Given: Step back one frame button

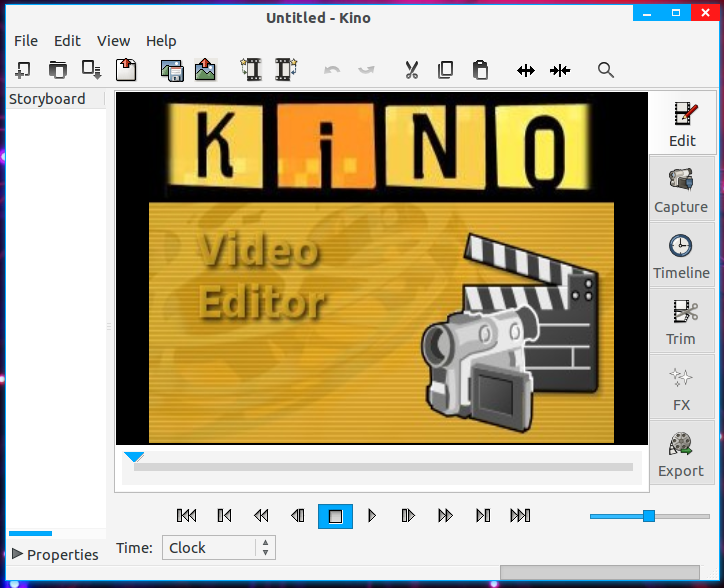Looking at the screenshot, I should [298, 515].
